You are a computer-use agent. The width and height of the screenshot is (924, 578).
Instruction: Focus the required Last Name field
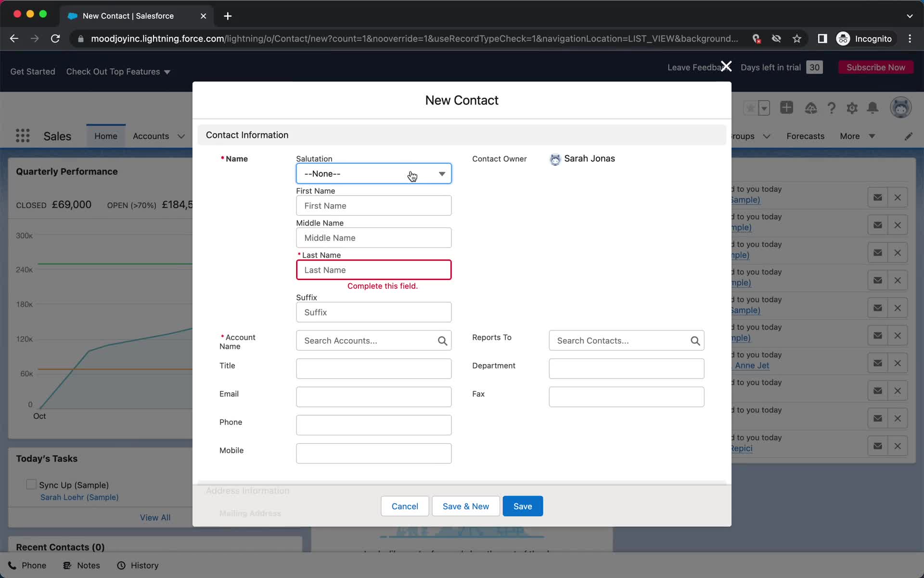pyautogui.click(x=373, y=270)
